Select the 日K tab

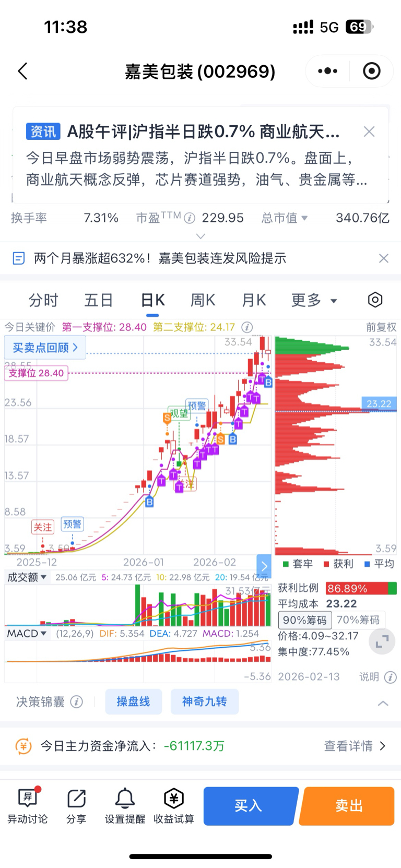tap(152, 300)
